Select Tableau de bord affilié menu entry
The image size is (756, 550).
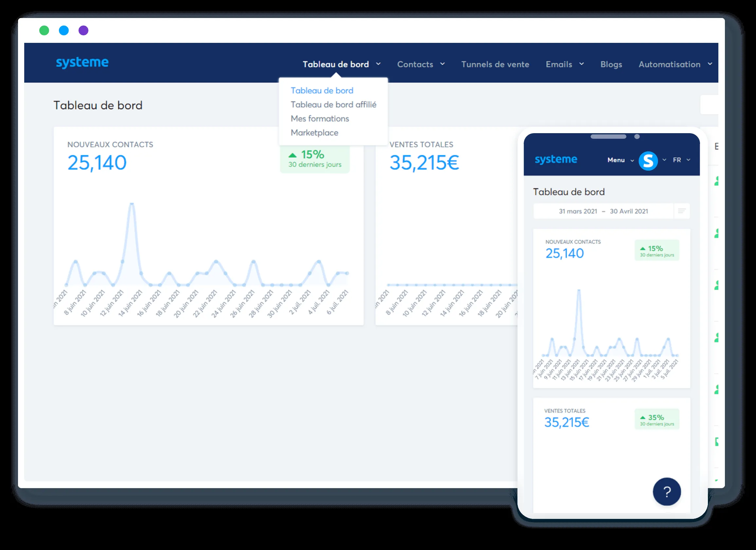tap(333, 105)
